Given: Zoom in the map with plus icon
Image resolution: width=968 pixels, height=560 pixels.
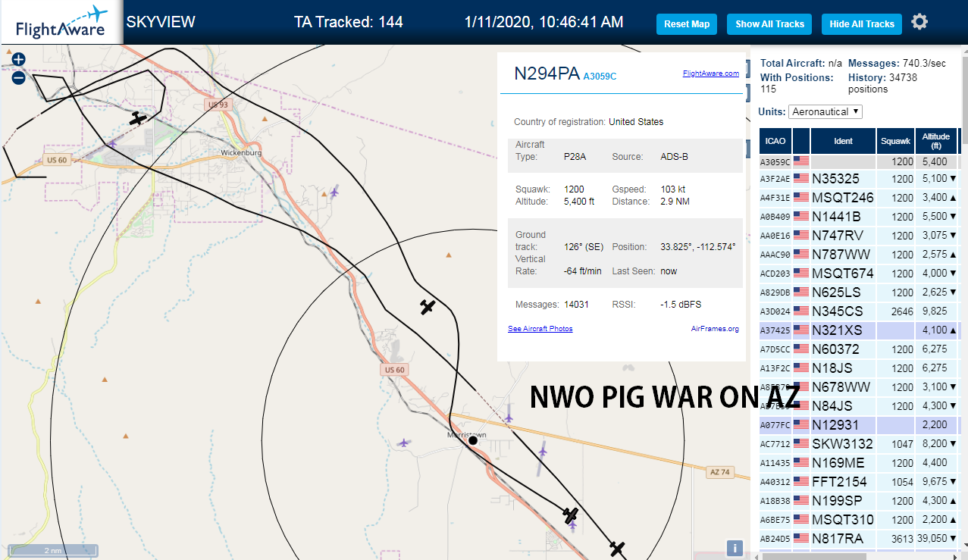Looking at the screenshot, I should pyautogui.click(x=19, y=59).
